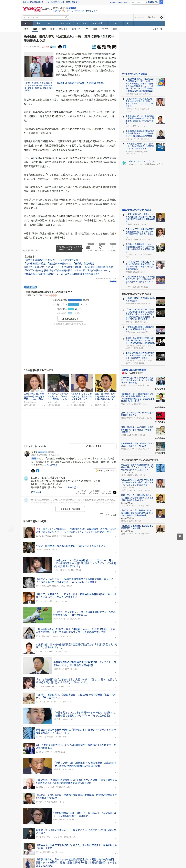Click the back-to-top arrow button
Screen dimensions: 186x868
(x=180, y=537)
